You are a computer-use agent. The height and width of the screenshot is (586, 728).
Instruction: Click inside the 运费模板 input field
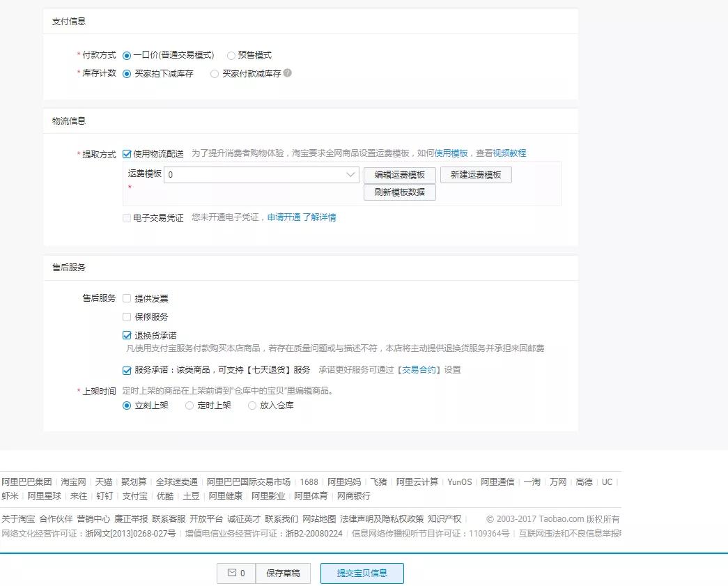click(258, 174)
